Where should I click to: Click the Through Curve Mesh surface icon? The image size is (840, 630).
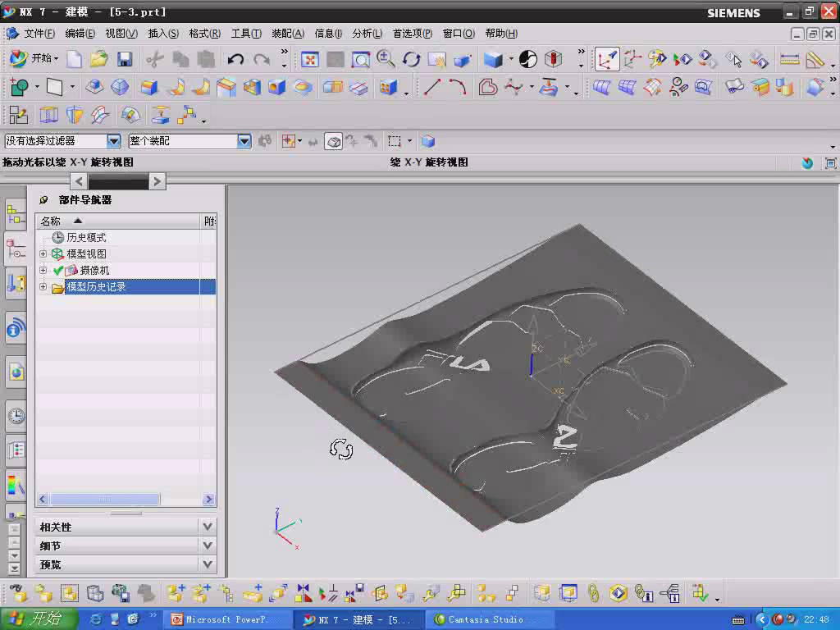pyautogui.click(x=627, y=87)
